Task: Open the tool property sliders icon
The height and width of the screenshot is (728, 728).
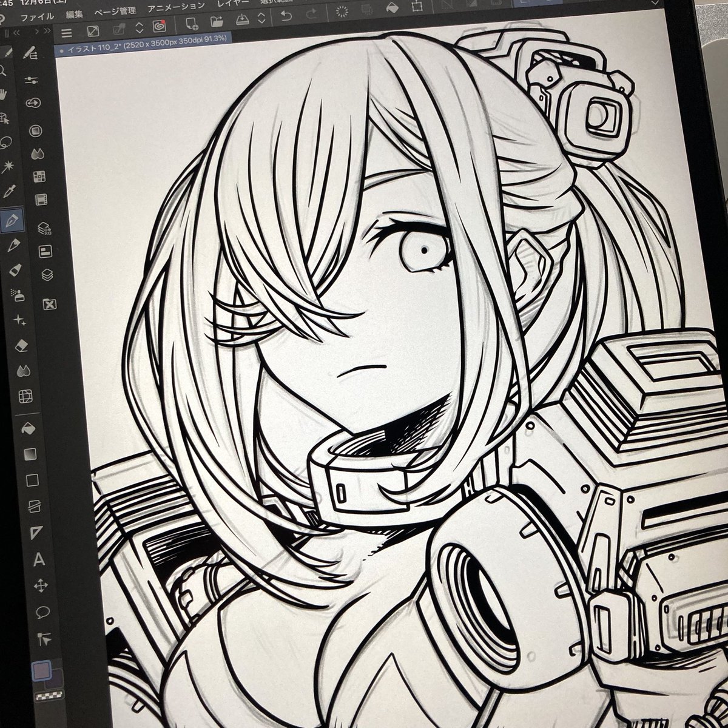Action: coord(32,80)
